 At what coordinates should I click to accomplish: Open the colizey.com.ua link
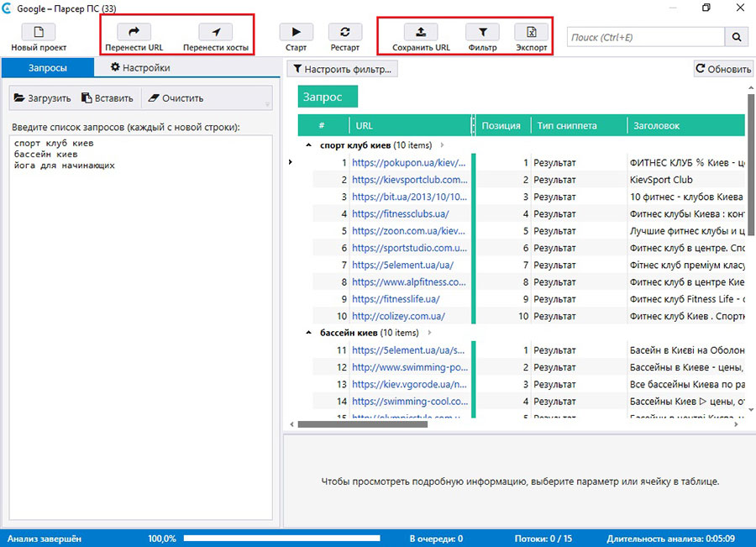[x=398, y=316]
